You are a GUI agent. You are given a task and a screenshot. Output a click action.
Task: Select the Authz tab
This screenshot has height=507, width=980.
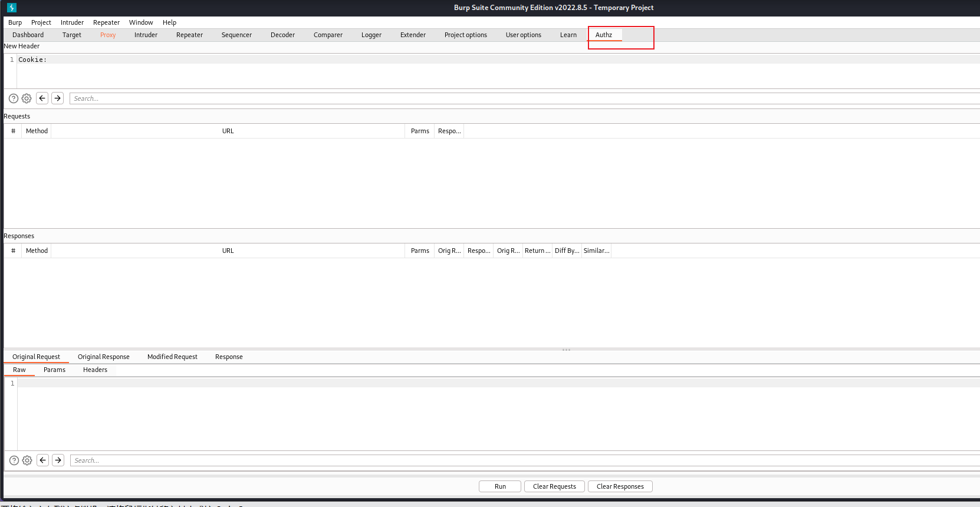(x=604, y=35)
